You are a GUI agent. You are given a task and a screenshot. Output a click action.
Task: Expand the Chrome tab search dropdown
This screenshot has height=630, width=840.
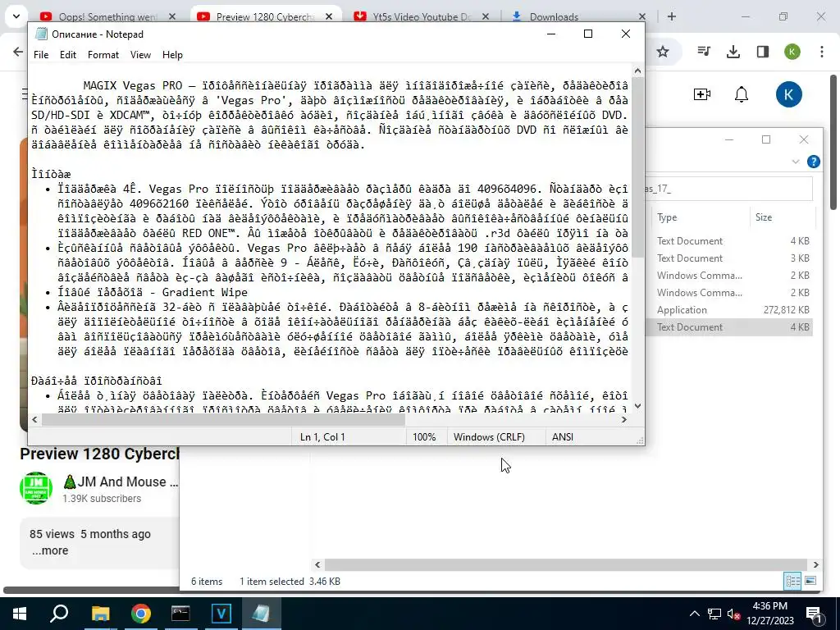tap(16, 16)
